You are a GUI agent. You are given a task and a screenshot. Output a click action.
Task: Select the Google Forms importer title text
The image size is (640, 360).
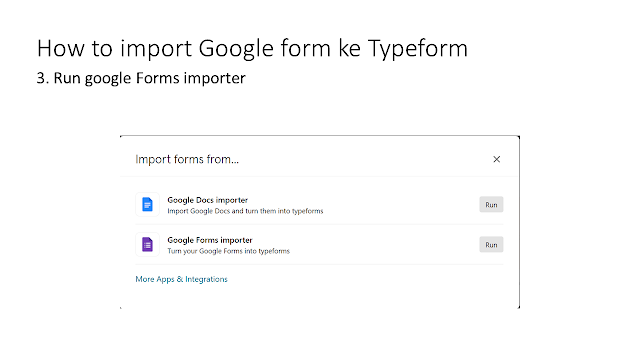(210, 240)
